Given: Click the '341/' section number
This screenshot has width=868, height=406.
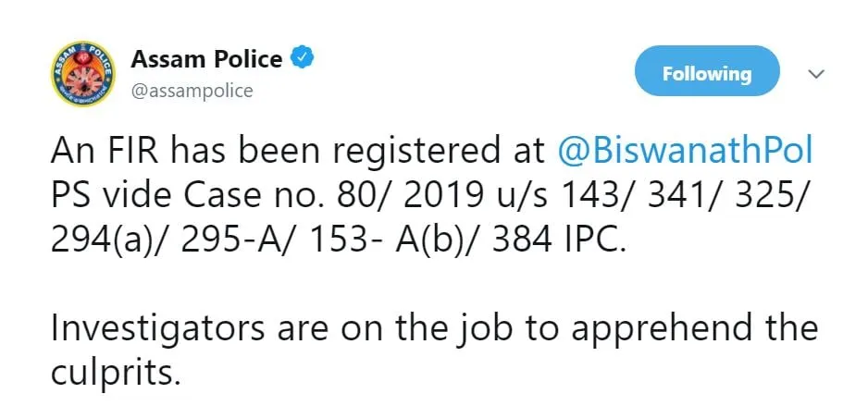Looking at the screenshot, I should 684,198.
